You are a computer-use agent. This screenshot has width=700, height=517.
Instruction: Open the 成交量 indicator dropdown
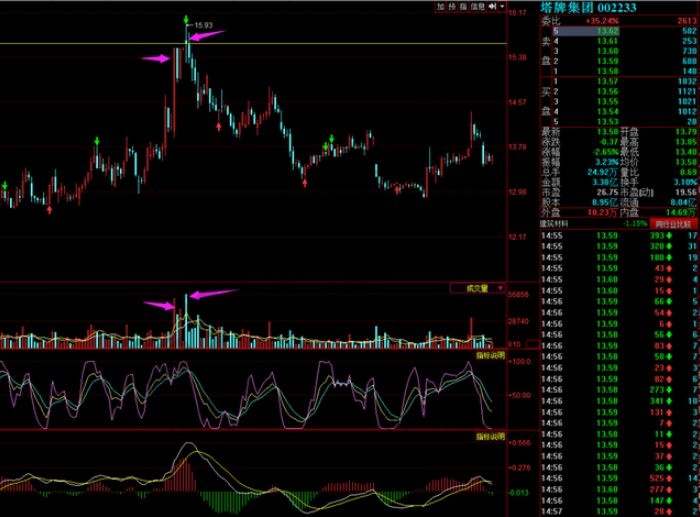click(x=477, y=288)
